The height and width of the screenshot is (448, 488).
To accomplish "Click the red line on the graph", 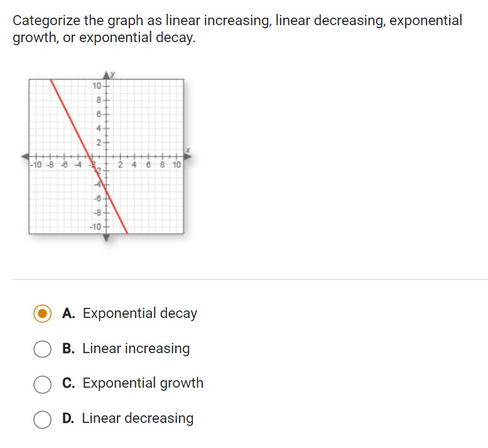I will 89,157.
